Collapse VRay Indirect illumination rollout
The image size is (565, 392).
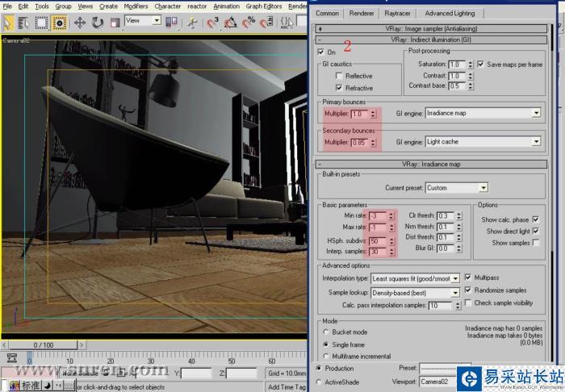(x=431, y=40)
